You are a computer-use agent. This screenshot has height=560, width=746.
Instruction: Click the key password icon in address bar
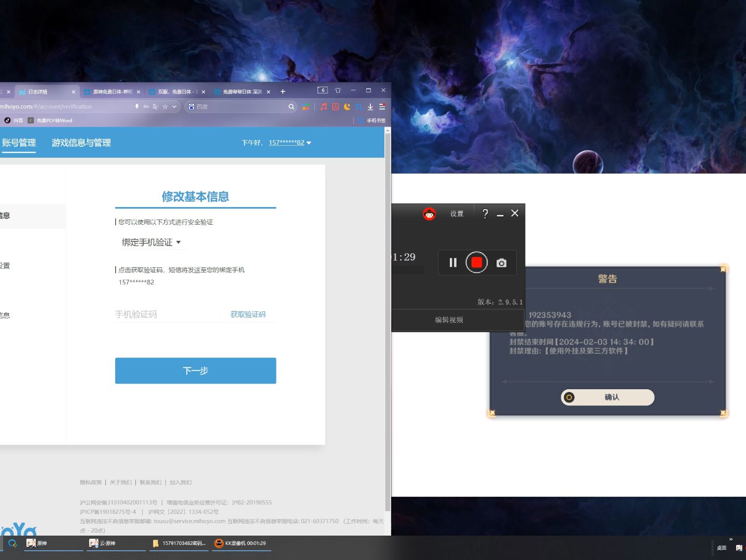(146, 106)
